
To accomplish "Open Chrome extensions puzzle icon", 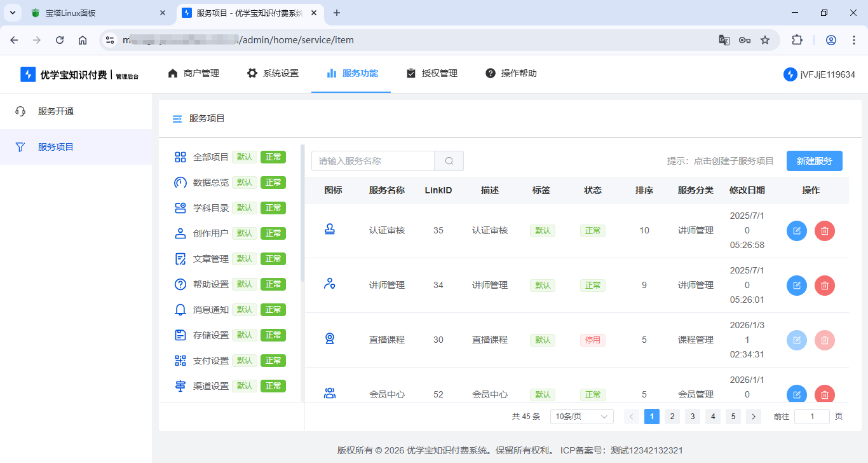I will tap(797, 40).
